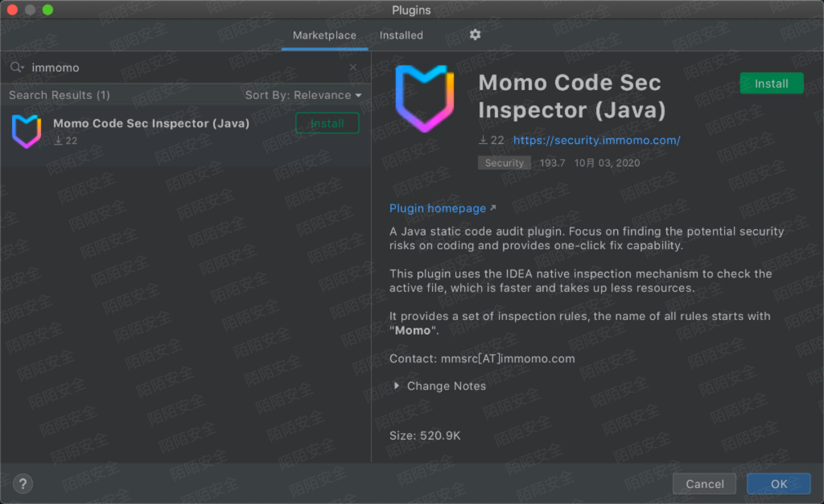Image resolution: width=824 pixels, height=504 pixels.
Task: Open the security.immomo.com link
Action: 597,140
